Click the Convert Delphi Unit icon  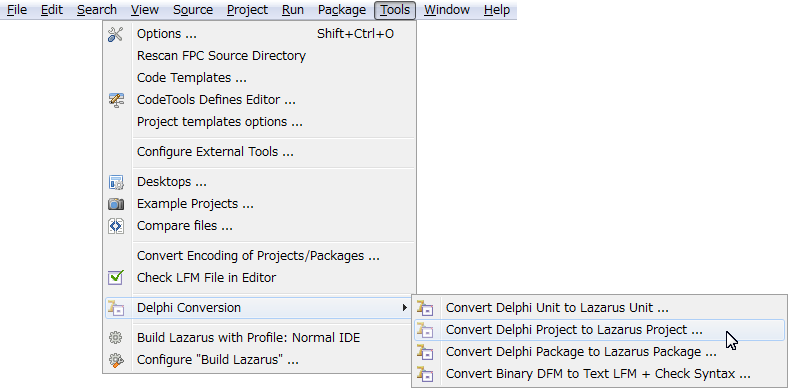(425, 308)
